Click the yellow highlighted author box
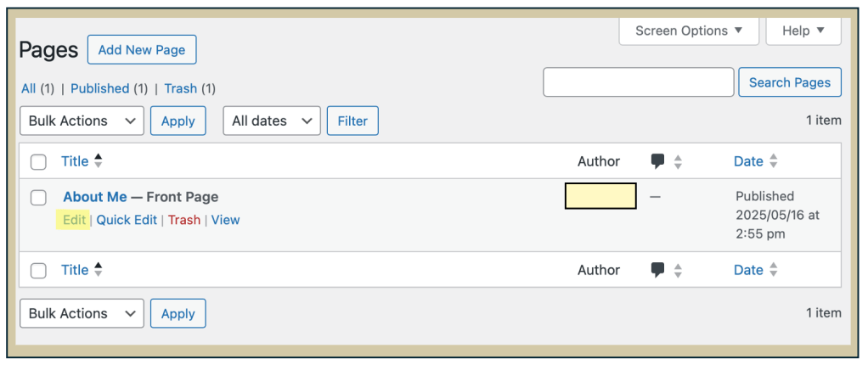This screenshot has width=868, height=365. point(600,196)
